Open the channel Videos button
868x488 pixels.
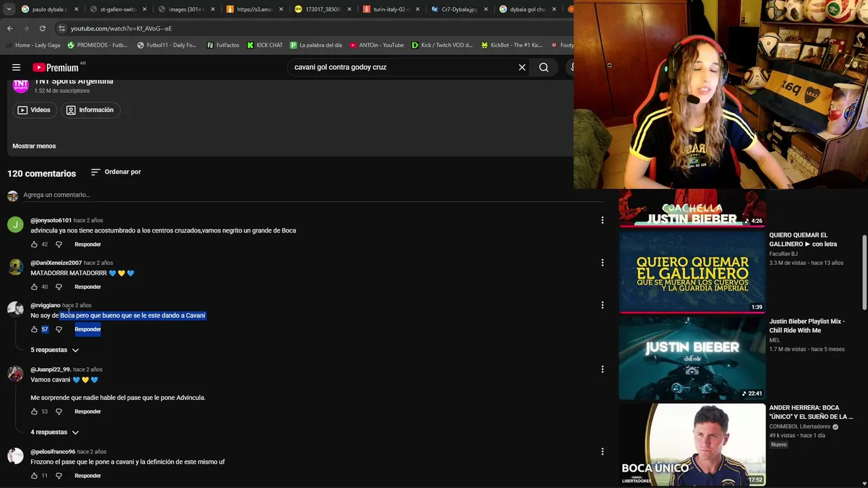click(34, 110)
